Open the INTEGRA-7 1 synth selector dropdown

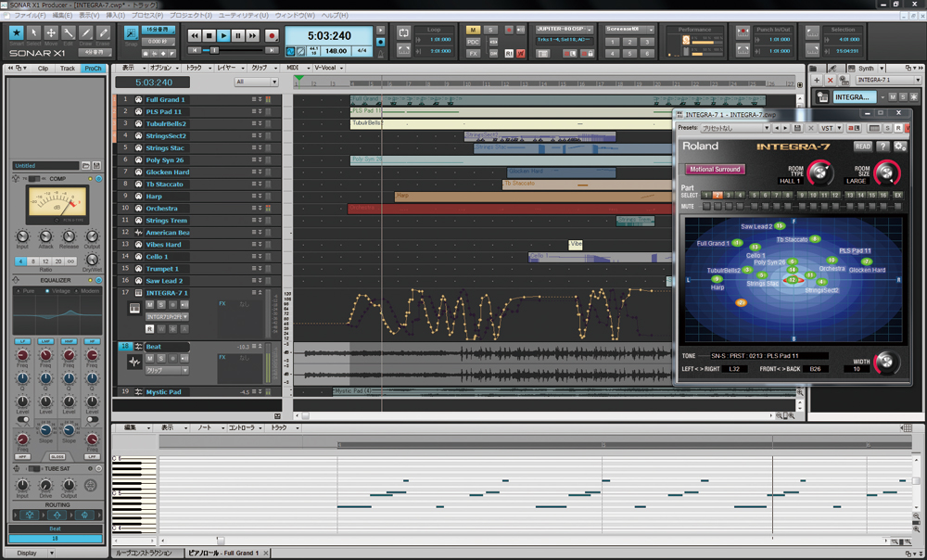(889, 80)
